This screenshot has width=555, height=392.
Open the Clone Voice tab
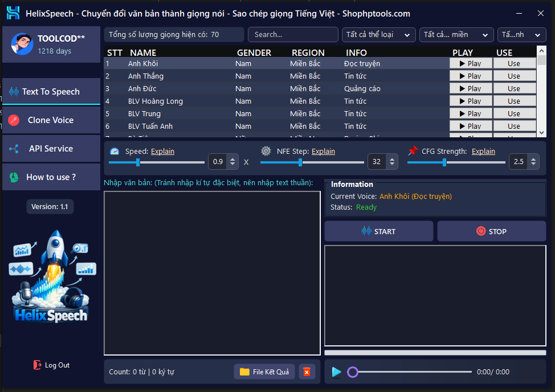(x=51, y=120)
